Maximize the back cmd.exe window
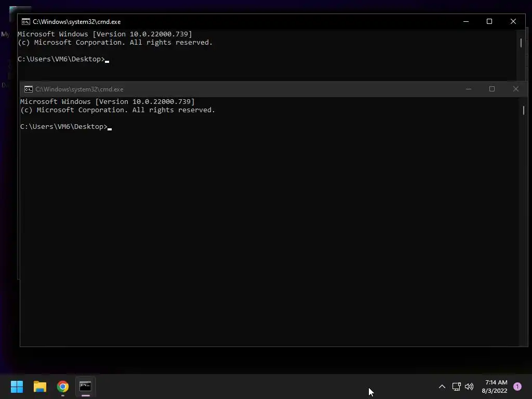The image size is (532, 399). (489, 21)
